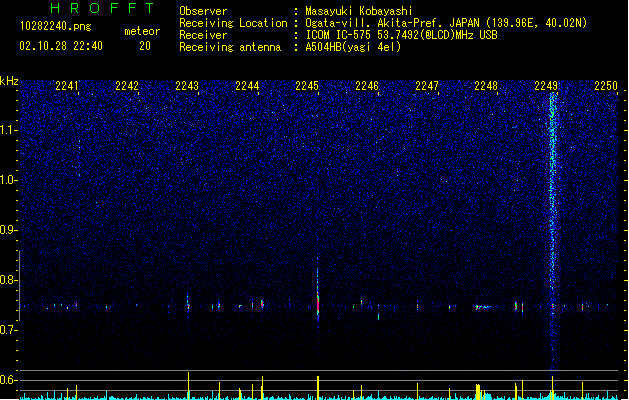Image resolution: width=629 pixels, height=400 pixels.
Task: Click the horizontal long-duration echo near 2248
Action: [x=483, y=307]
